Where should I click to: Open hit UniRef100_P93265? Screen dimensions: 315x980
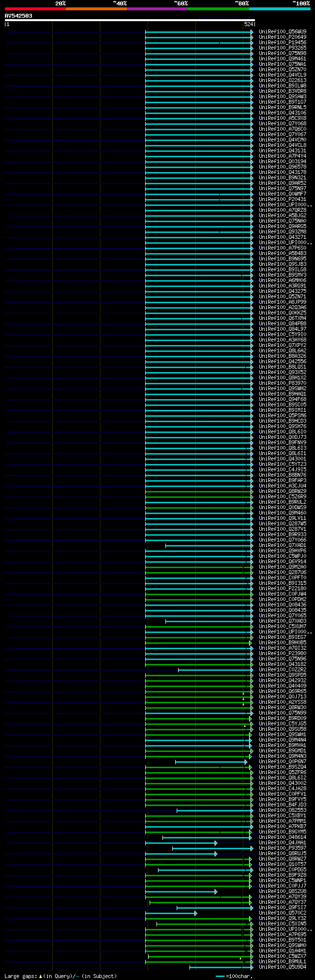(x=283, y=48)
